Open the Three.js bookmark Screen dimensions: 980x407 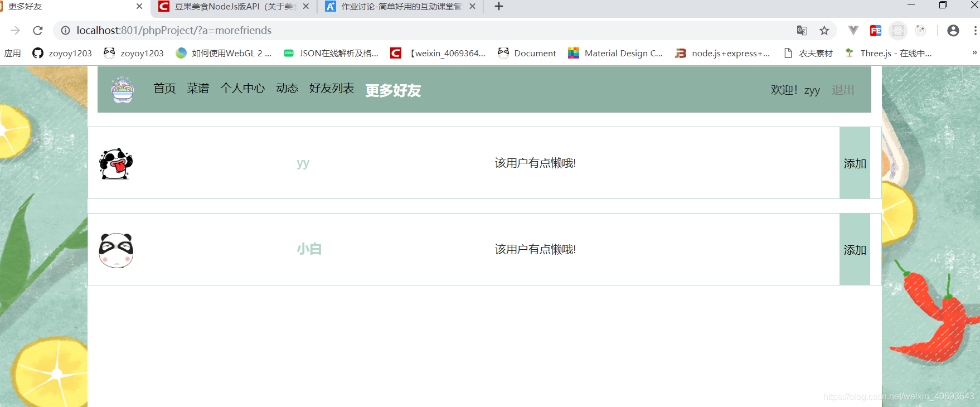[889, 53]
